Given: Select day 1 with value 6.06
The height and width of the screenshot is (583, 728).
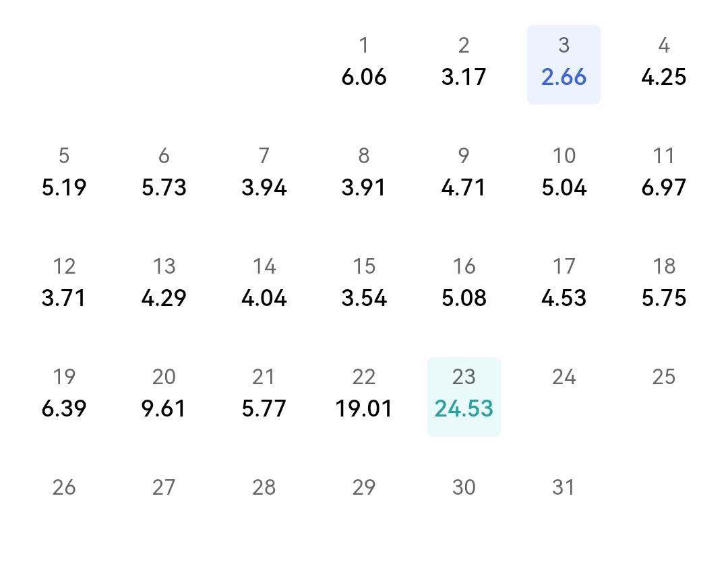Looking at the screenshot, I should [x=364, y=63].
